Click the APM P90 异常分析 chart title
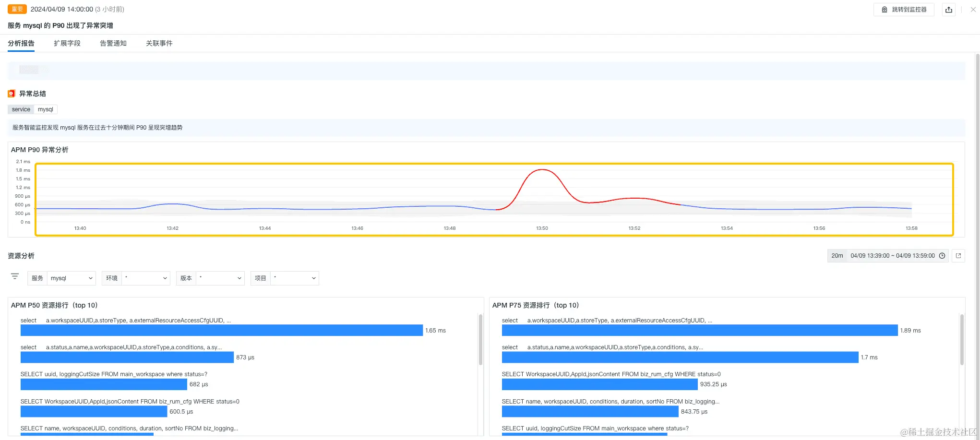The image size is (980, 440). click(x=40, y=150)
